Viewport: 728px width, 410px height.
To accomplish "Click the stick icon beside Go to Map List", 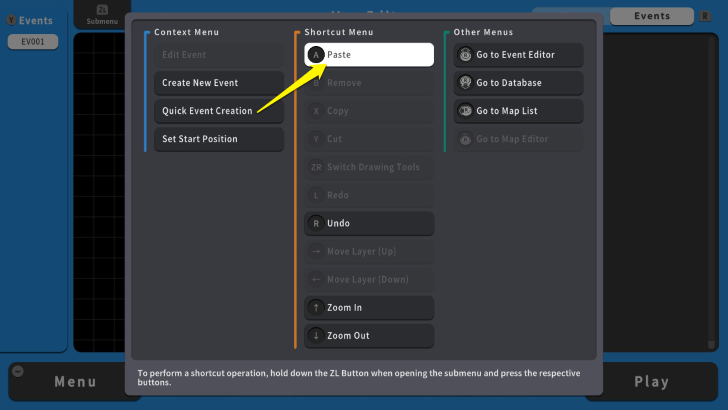I will 465,111.
